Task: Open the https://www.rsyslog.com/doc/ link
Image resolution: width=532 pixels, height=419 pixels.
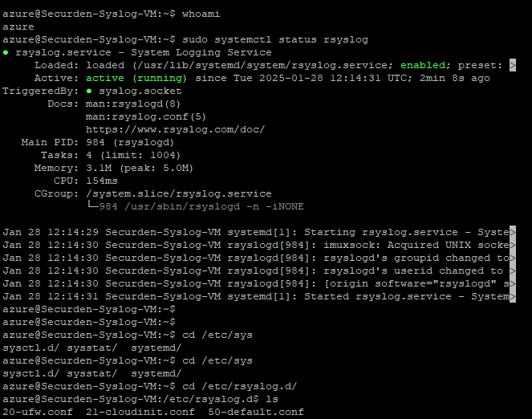Action: pyautogui.click(x=175, y=129)
